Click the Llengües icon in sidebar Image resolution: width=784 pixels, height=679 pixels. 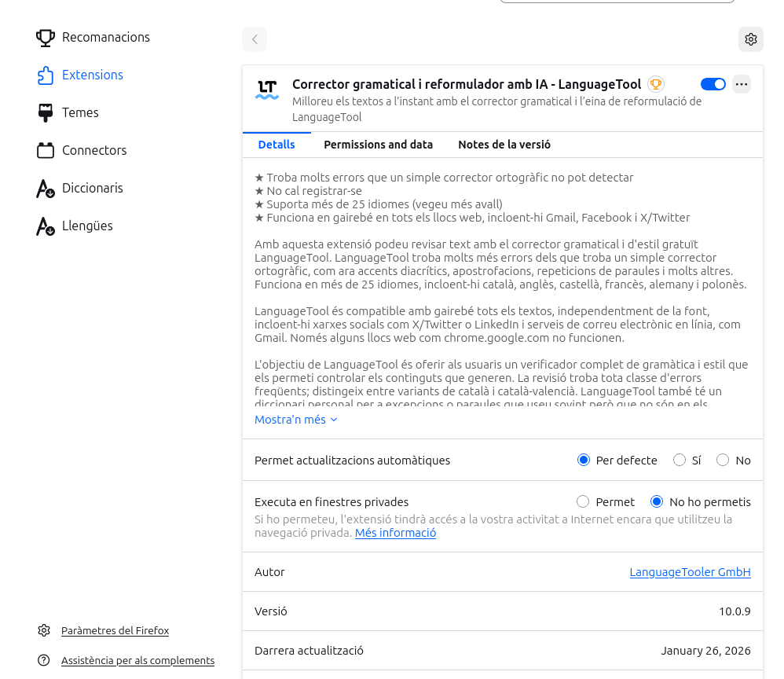[x=46, y=226]
